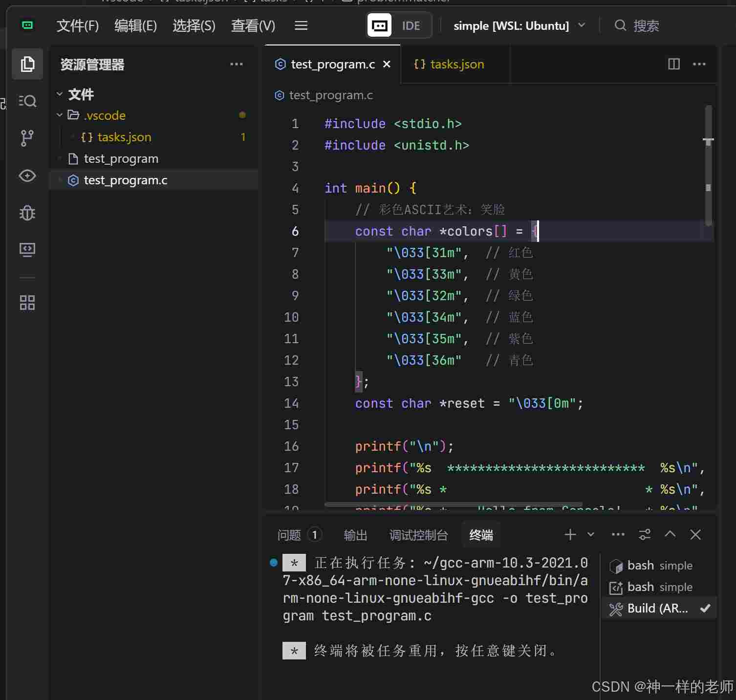
Task: Open the Explorer view in activity bar
Action: (x=27, y=64)
